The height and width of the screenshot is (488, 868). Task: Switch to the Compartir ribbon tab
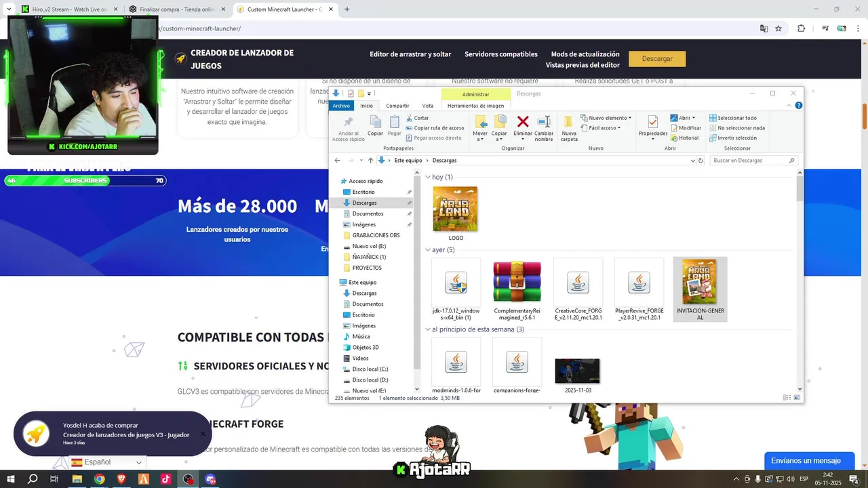point(397,106)
